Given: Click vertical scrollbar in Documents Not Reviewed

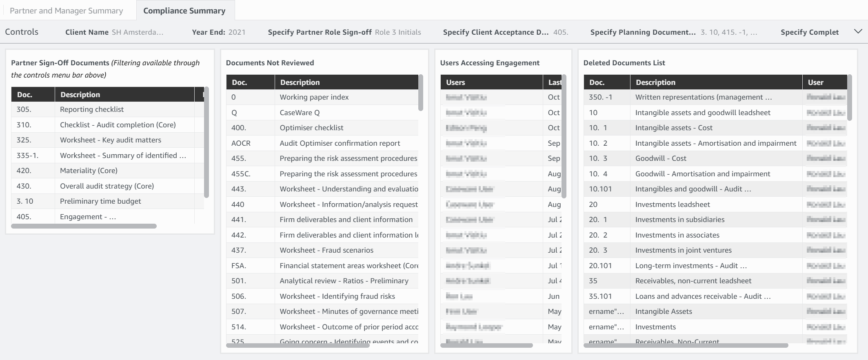Looking at the screenshot, I should tap(420, 93).
